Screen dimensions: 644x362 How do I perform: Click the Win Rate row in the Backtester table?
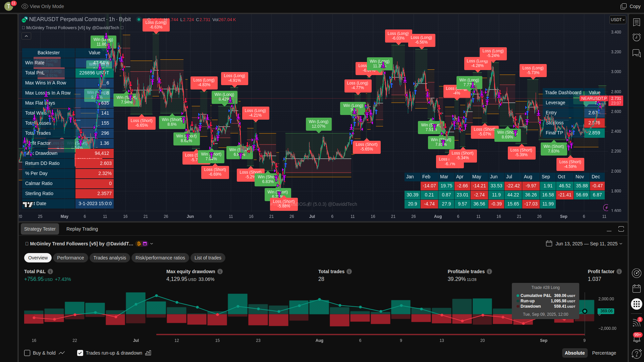[x=68, y=63]
